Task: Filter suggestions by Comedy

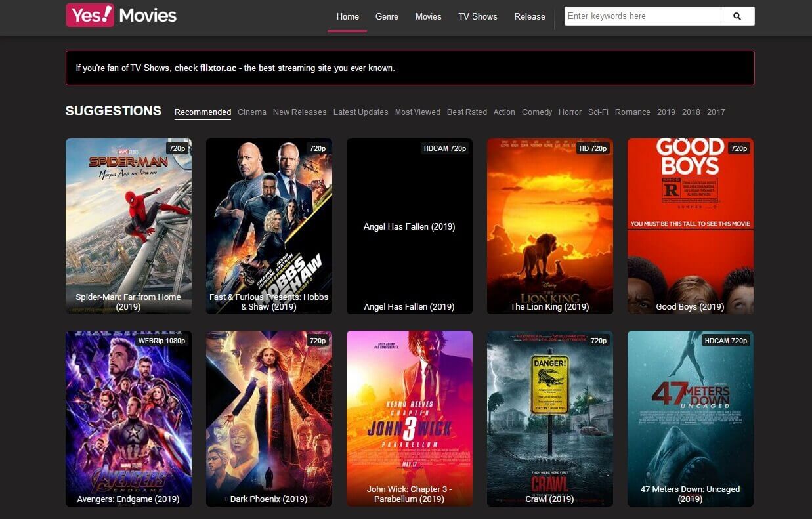Action: click(537, 112)
